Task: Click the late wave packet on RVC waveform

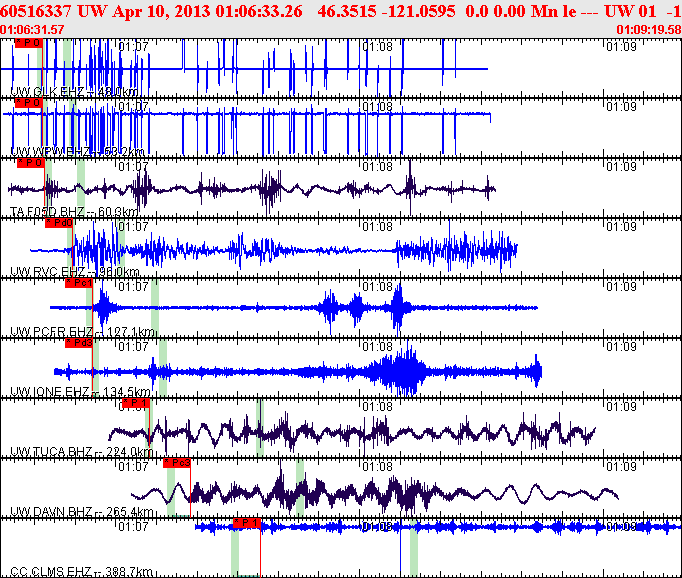Action: 457,250
